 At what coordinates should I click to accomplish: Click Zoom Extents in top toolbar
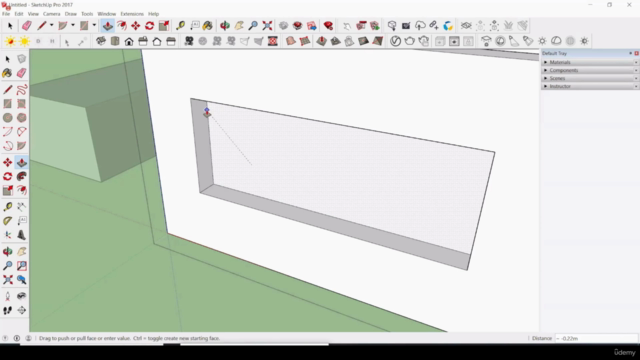(267, 26)
